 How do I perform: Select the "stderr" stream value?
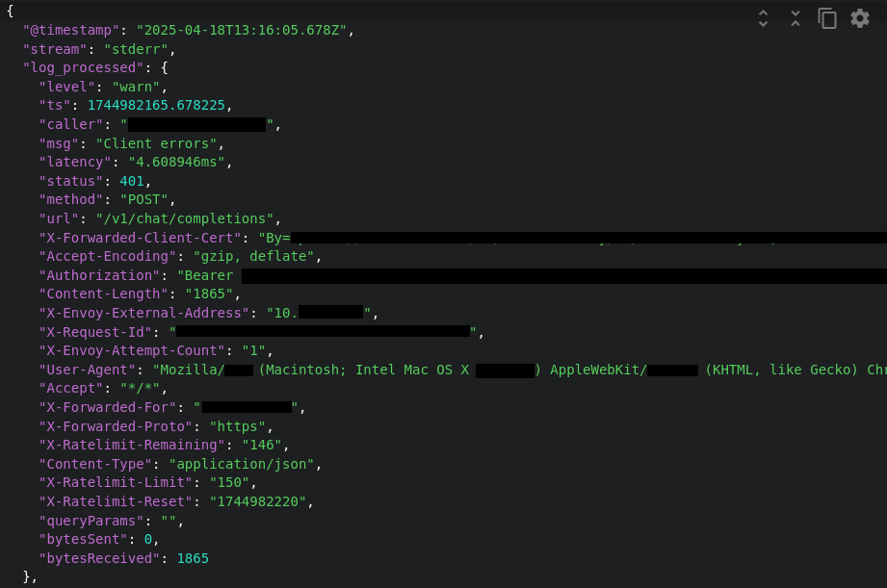pos(136,49)
